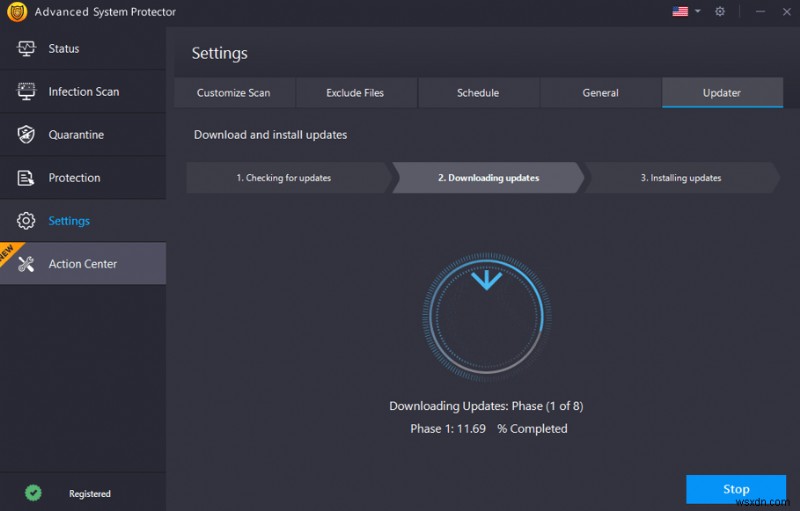Click the Registered status label
This screenshot has height=511, width=800.
coord(90,494)
